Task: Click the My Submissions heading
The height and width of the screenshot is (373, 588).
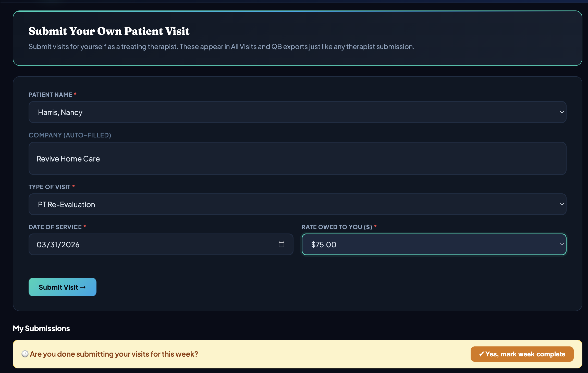Action: pos(41,328)
